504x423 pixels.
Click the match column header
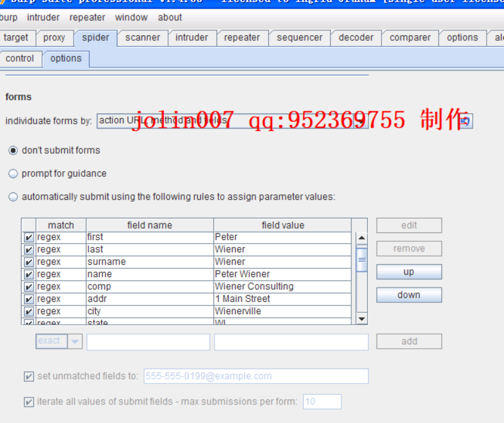point(61,225)
